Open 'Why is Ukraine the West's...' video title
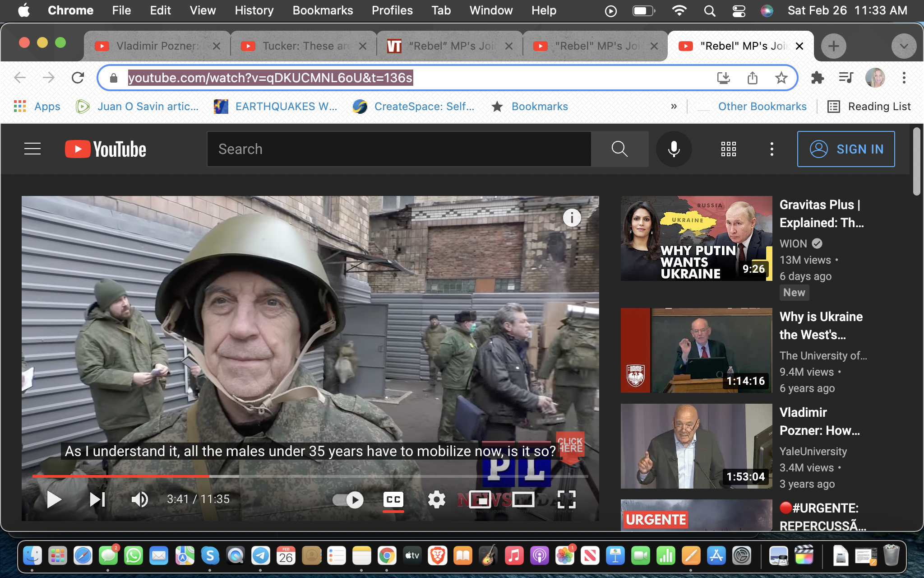 click(821, 326)
